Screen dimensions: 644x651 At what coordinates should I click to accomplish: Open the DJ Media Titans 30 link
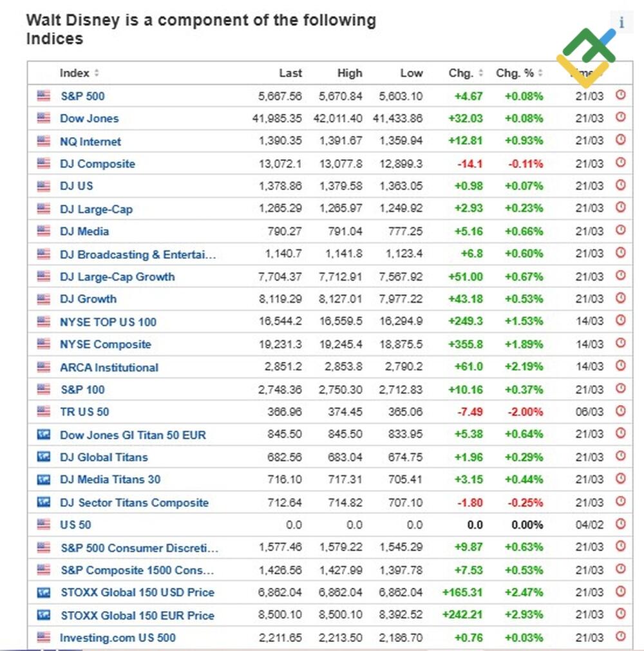tap(110, 480)
